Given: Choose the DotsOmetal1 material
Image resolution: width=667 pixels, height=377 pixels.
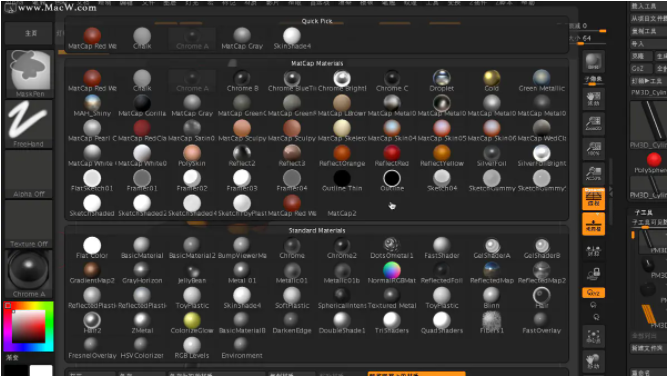Looking at the screenshot, I should [x=392, y=248].
